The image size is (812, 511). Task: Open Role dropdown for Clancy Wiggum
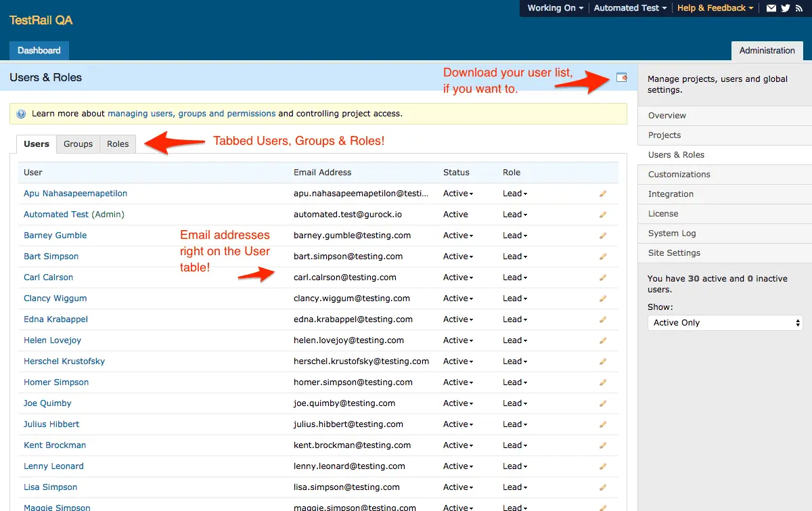(515, 298)
